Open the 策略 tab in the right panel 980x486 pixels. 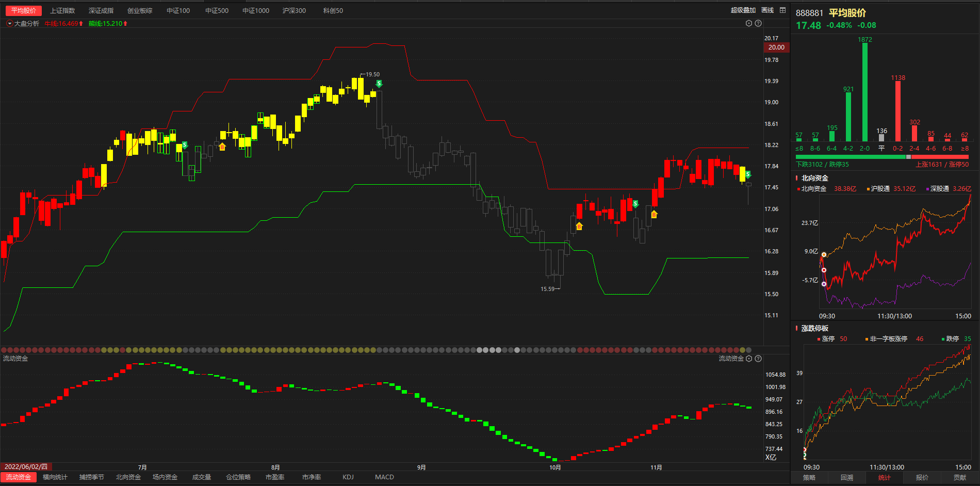tap(809, 478)
